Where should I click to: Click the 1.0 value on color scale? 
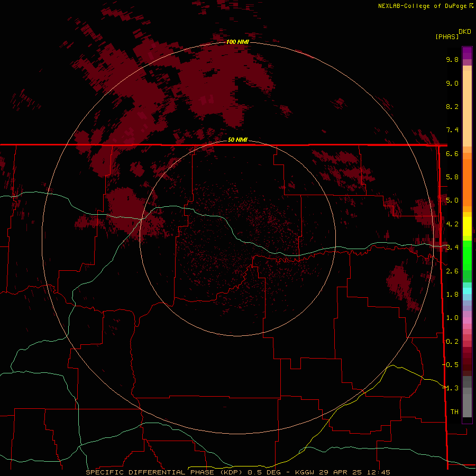tap(452, 318)
